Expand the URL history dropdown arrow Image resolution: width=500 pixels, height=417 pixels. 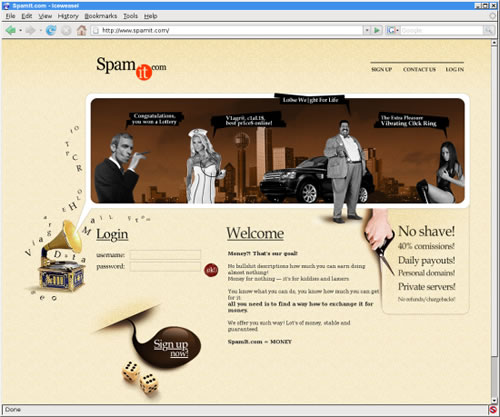(x=367, y=30)
